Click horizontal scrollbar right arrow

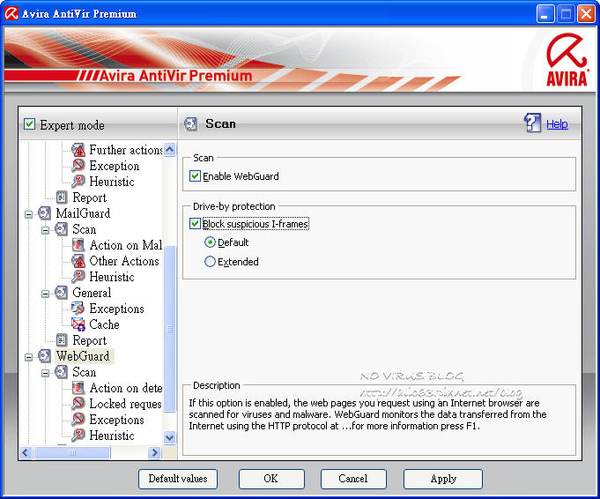(x=154, y=453)
